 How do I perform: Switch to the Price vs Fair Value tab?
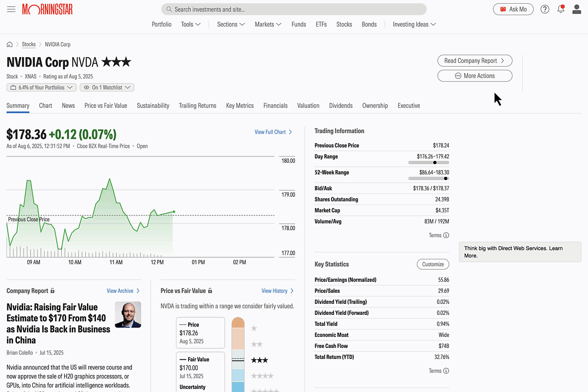coord(106,105)
